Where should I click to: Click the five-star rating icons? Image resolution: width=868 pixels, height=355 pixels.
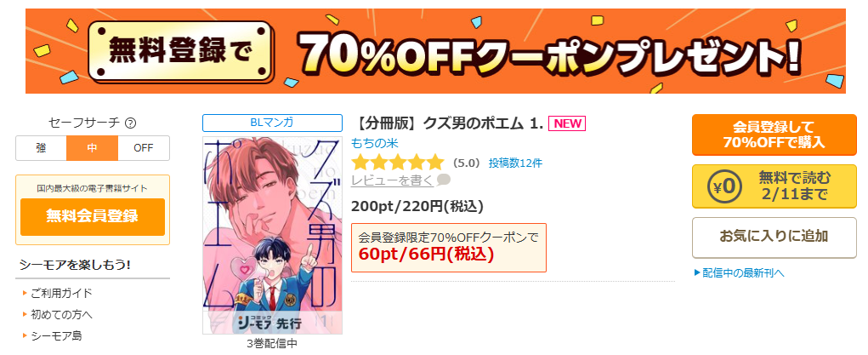tap(398, 163)
